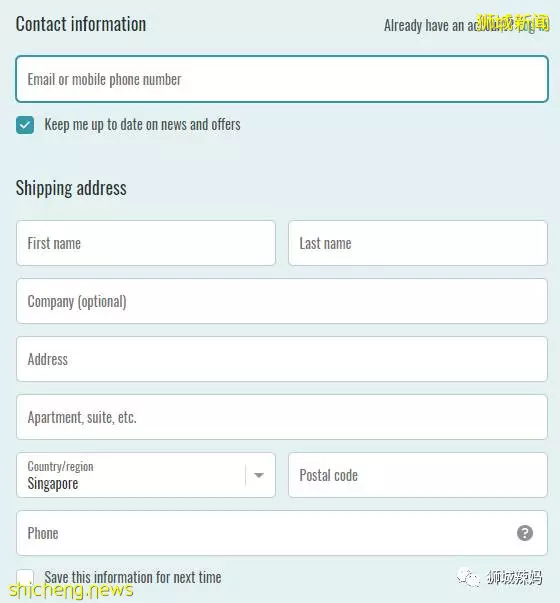Focus the Postal code field
560x603 pixels.
(x=418, y=475)
